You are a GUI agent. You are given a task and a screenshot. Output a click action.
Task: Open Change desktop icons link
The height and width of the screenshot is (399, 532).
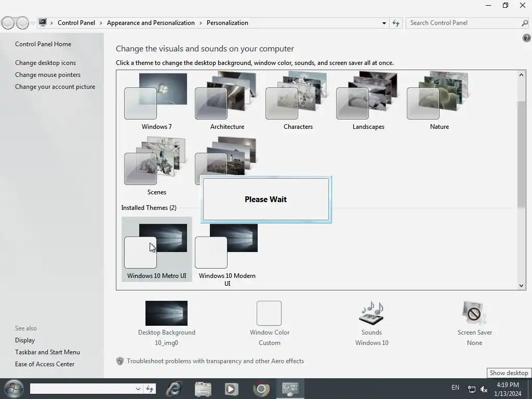(46, 63)
